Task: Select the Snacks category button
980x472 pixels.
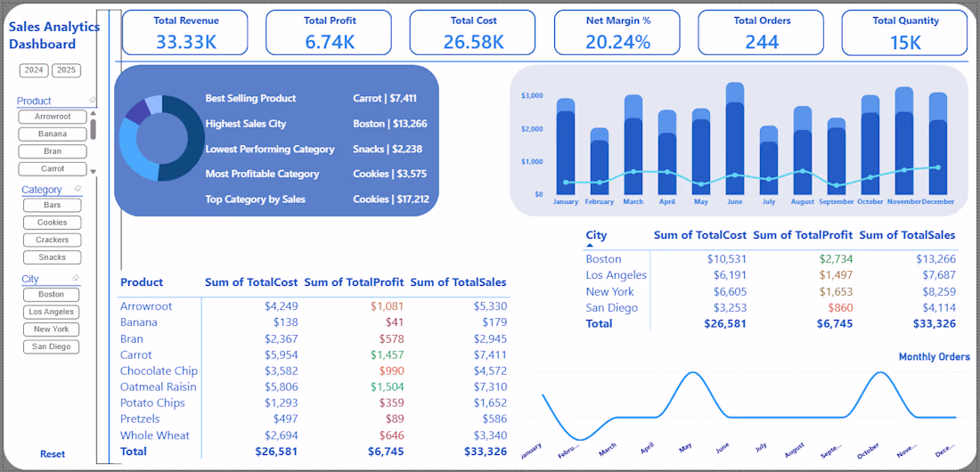Action: coord(53,257)
